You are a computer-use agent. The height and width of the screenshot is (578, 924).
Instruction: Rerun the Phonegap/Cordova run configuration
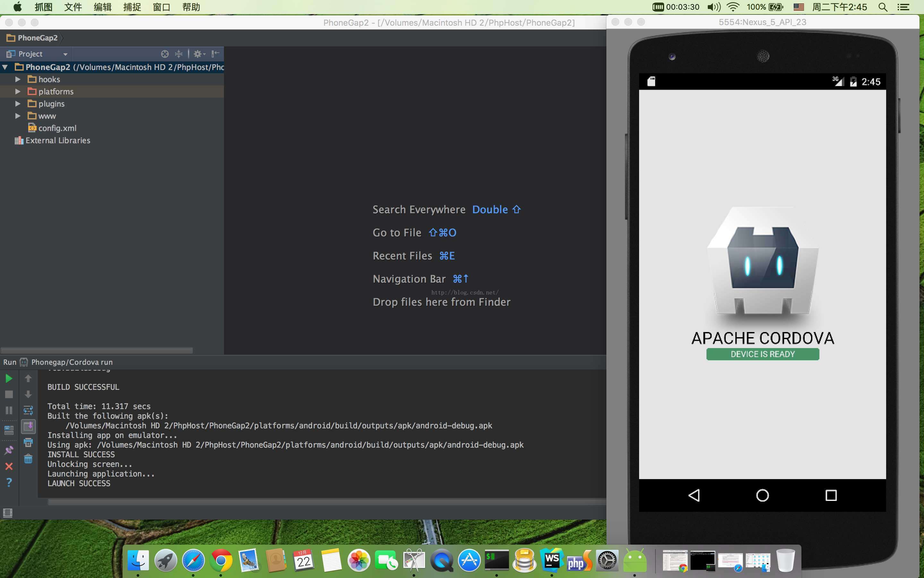(x=9, y=379)
